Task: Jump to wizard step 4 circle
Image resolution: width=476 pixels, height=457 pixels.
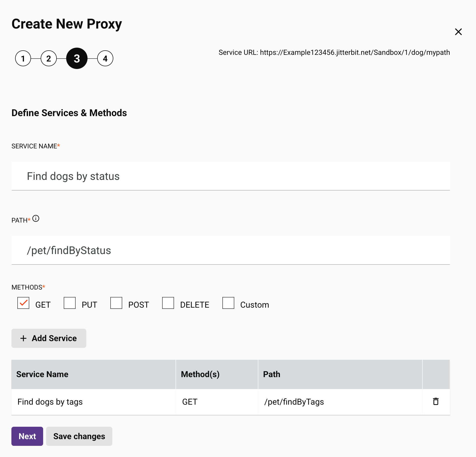Action: point(105,58)
